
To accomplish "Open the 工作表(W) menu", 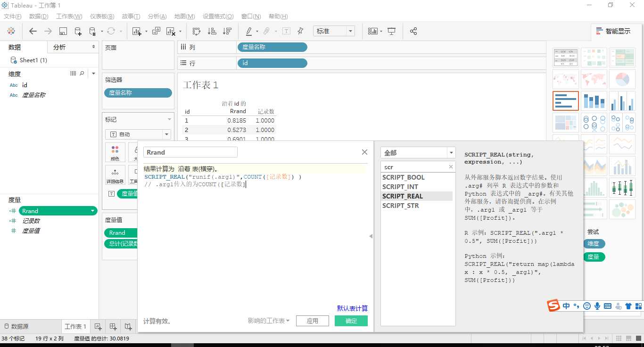I will coord(69,17).
